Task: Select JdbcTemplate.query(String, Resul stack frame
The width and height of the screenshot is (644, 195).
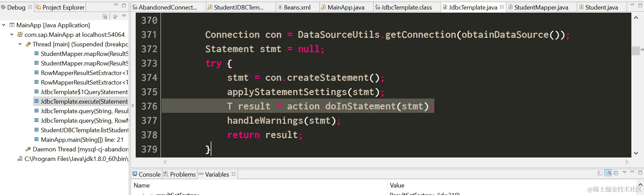Action: click(x=81, y=111)
